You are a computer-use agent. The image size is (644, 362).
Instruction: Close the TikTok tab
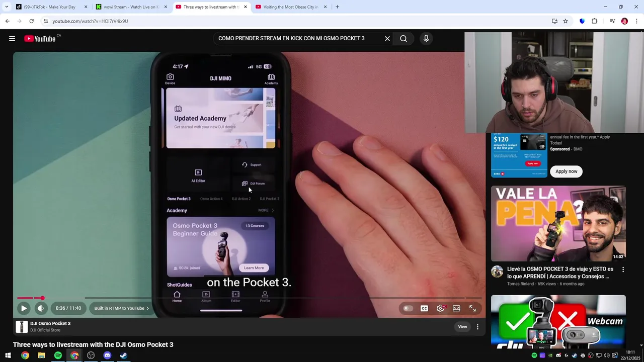pyautogui.click(x=86, y=7)
